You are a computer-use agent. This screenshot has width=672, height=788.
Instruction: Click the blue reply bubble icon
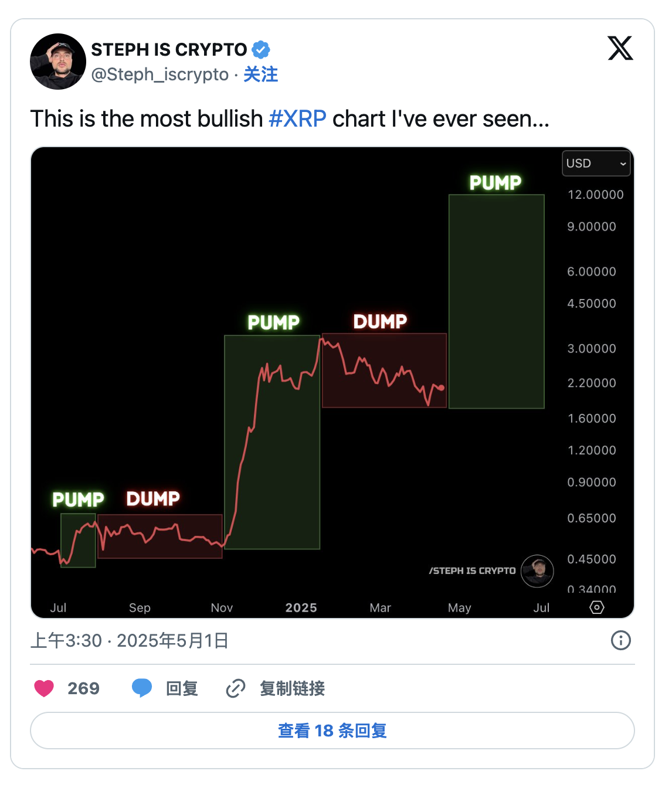(142, 688)
